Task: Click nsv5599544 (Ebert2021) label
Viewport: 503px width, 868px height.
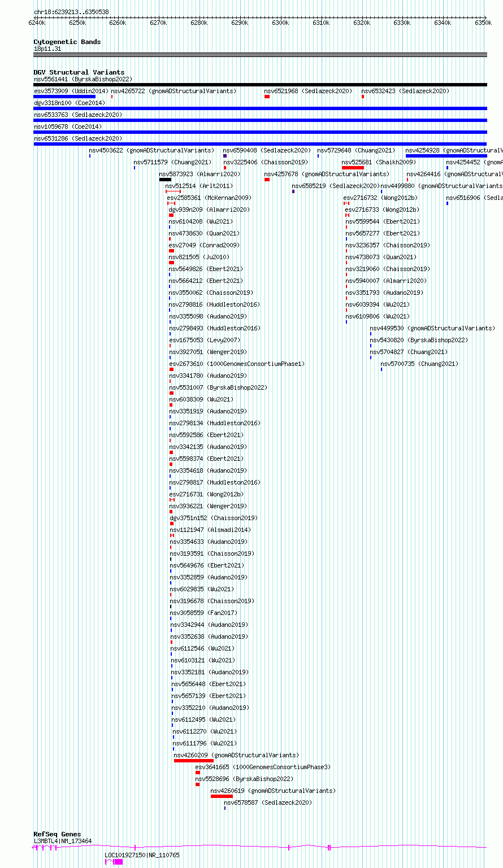Action: click(383, 221)
